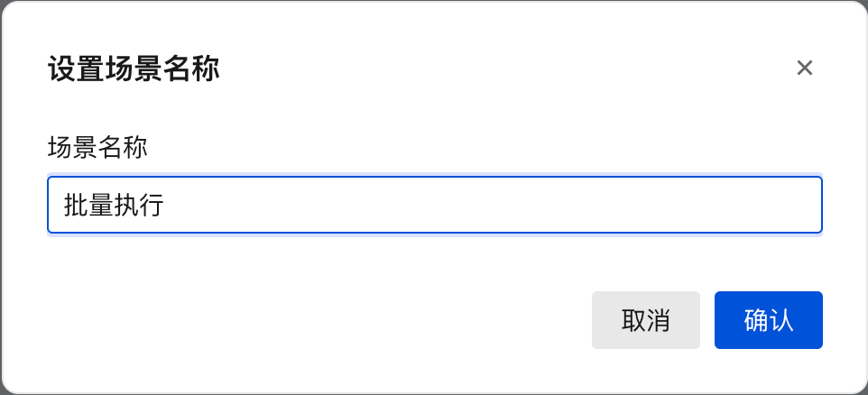Viewport: 868px width, 395px height.
Task: Cancel setting the scene name
Action: tap(645, 320)
